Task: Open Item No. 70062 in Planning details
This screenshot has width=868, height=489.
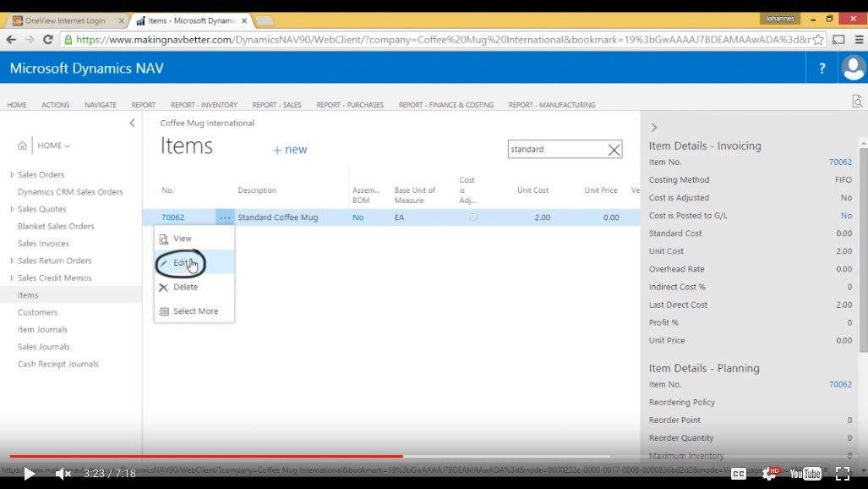Action: (x=840, y=384)
